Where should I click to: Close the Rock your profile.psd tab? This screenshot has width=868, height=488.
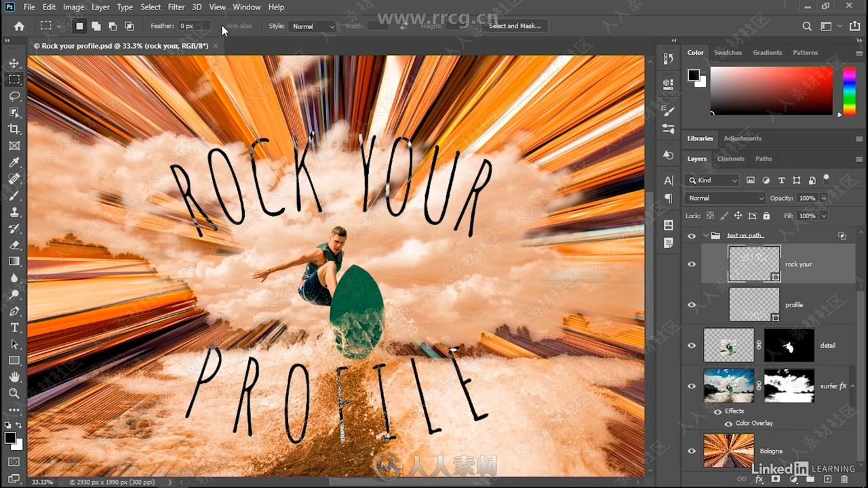click(216, 46)
